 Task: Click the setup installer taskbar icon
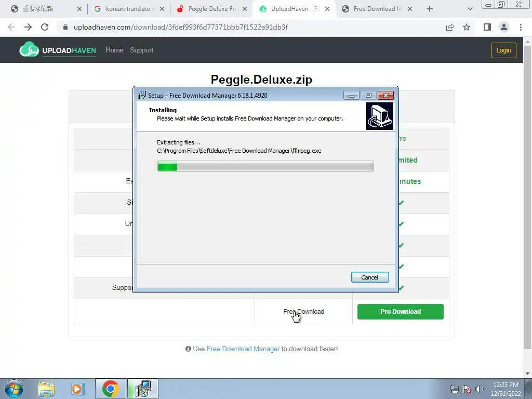coord(142,389)
